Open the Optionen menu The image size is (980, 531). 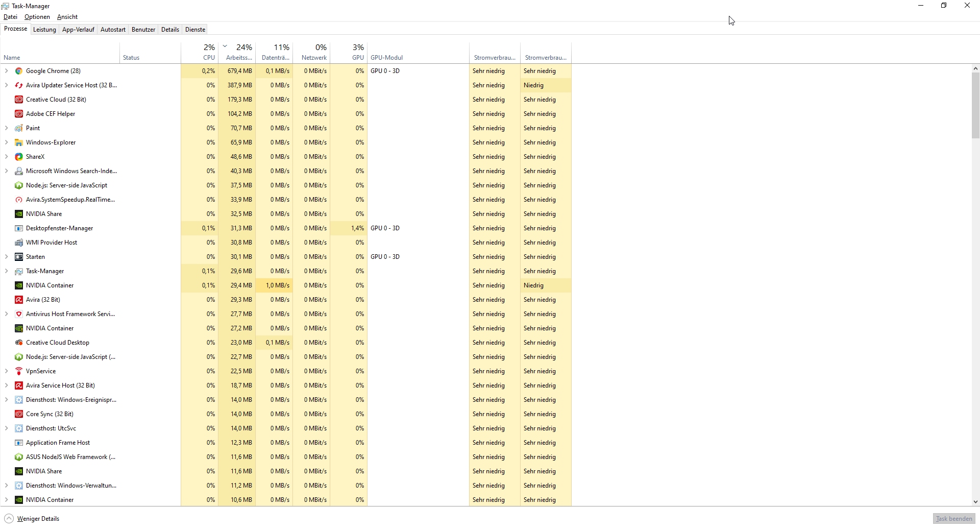[x=37, y=17]
